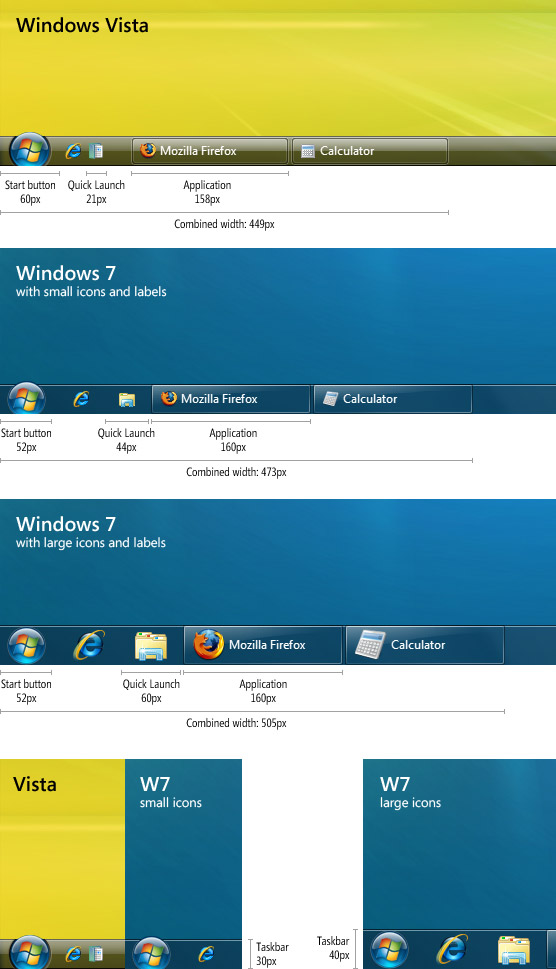Open Internet Explorer in Vista Quick Launch
556x969 pixels.
pos(74,150)
